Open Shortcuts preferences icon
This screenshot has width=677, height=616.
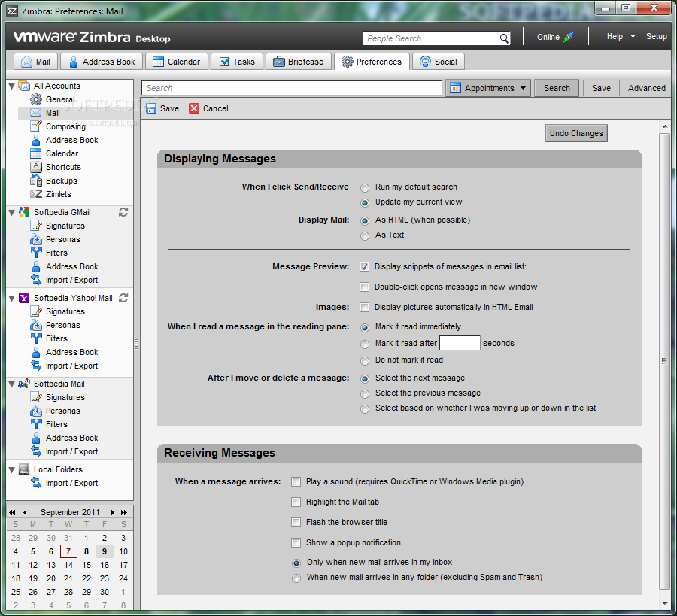point(36,167)
